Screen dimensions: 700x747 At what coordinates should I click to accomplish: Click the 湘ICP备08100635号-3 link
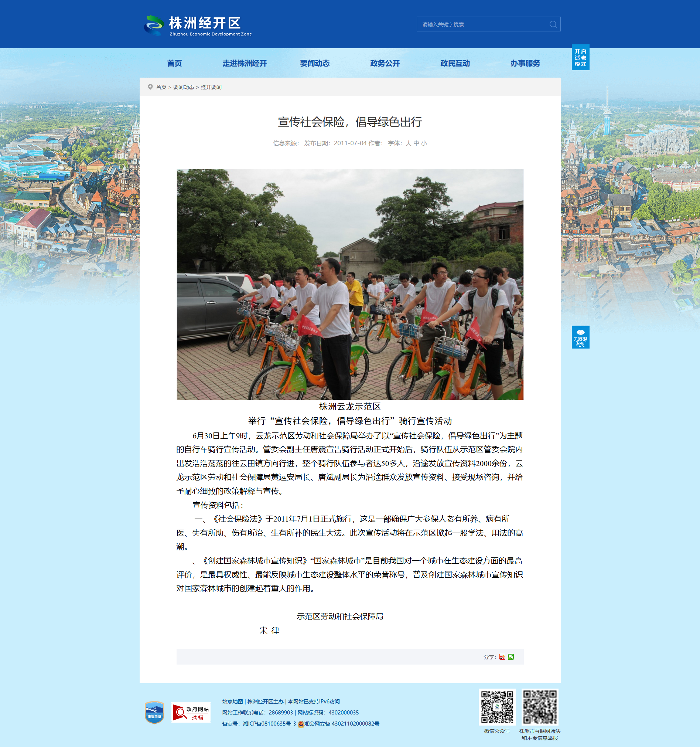pos(269,724)
